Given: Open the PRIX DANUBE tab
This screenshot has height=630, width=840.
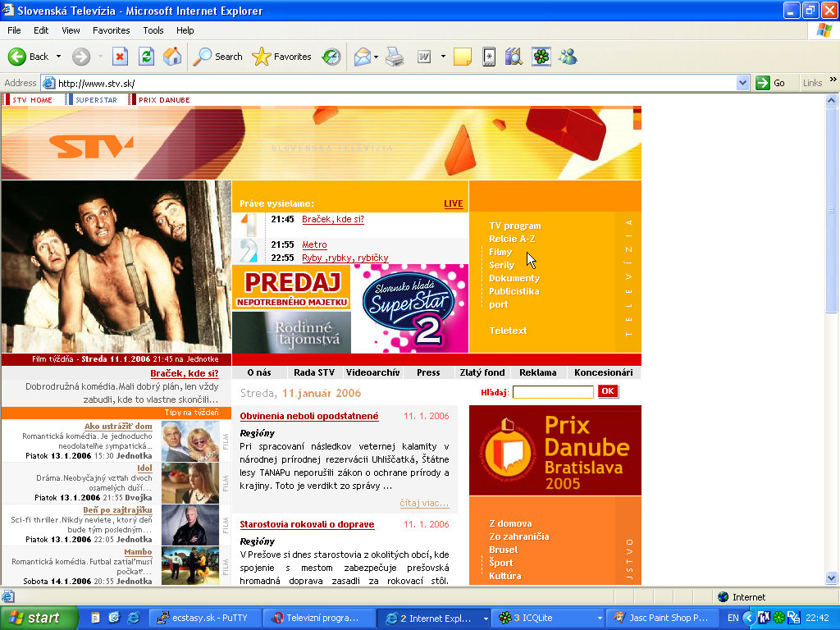Looking at the screenshot, I should click(x=164, y=99).
